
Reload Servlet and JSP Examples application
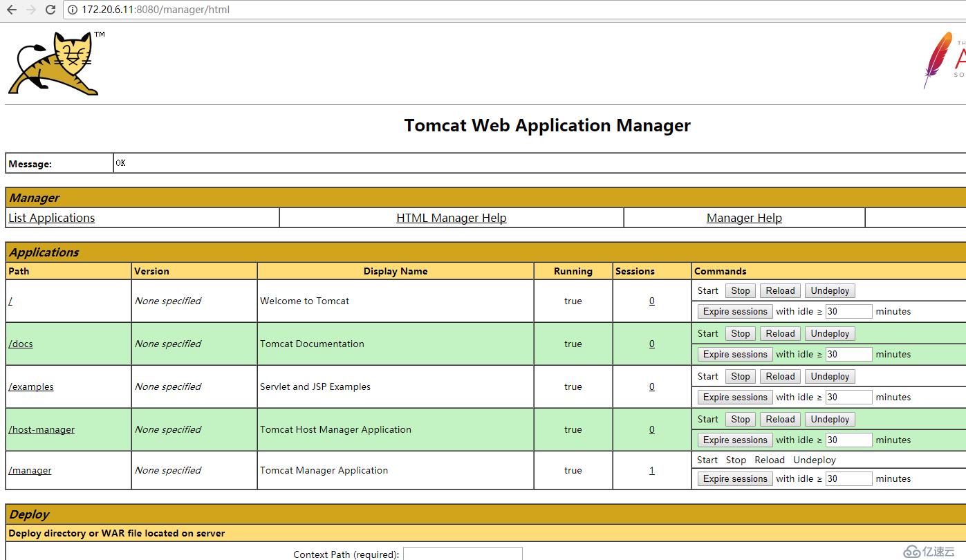tap(781, 377)
